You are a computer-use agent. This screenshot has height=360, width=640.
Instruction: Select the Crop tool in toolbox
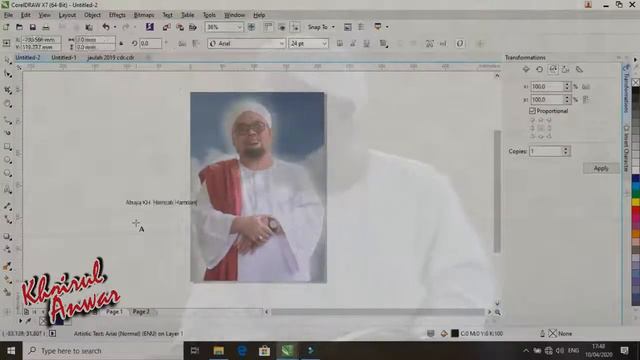(8, 90)
